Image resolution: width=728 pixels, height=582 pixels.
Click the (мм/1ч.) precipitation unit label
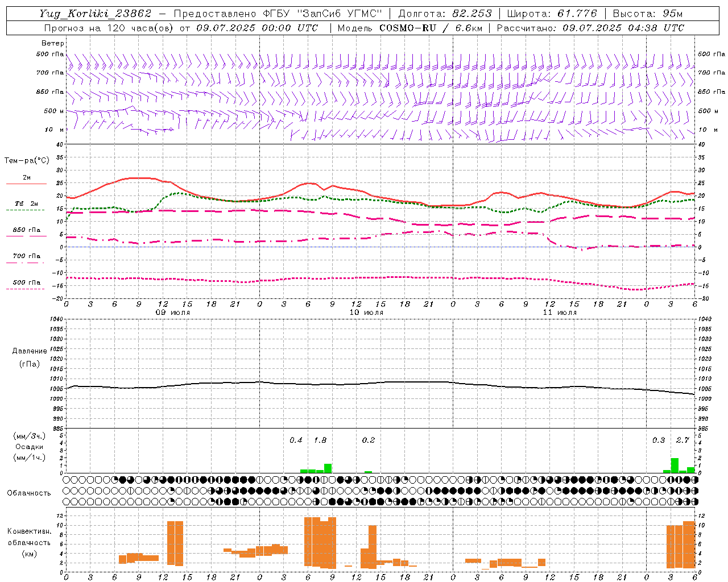point(30,457)
